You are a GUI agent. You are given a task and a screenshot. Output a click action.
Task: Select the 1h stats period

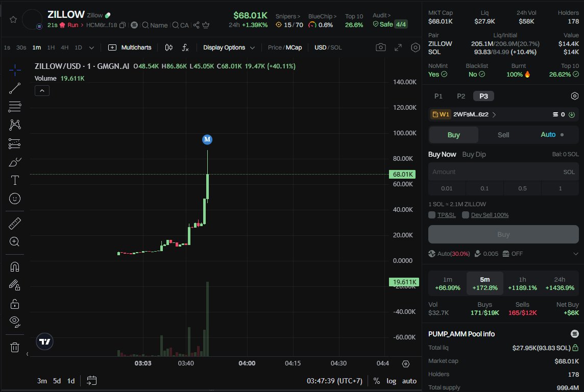pos(523,283)
